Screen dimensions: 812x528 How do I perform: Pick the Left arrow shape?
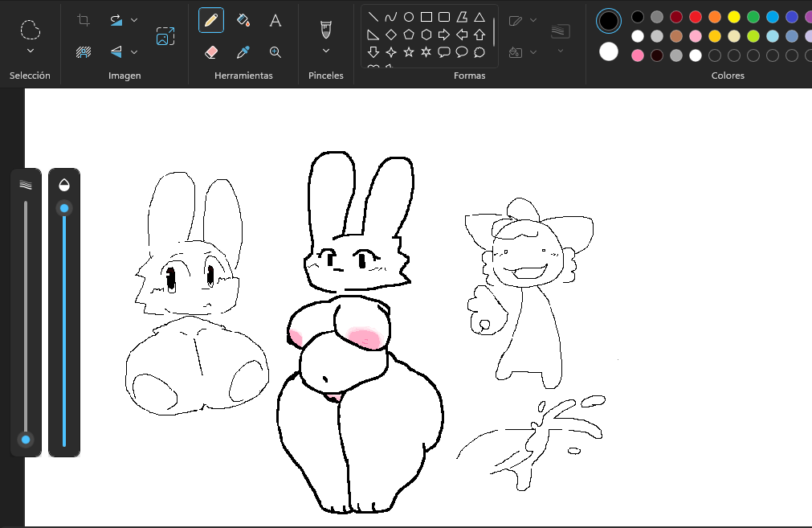pos(461,35)
